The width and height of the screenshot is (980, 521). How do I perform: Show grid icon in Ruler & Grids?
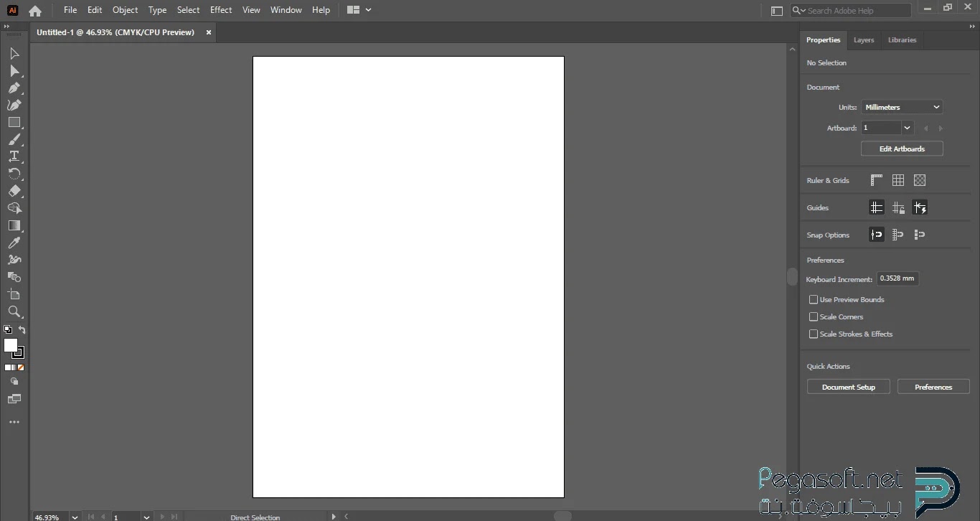[898, 180]
